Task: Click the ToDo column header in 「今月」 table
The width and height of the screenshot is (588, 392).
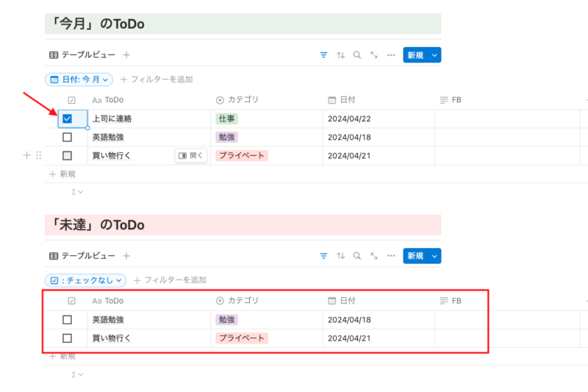Action: click(108, 100)
